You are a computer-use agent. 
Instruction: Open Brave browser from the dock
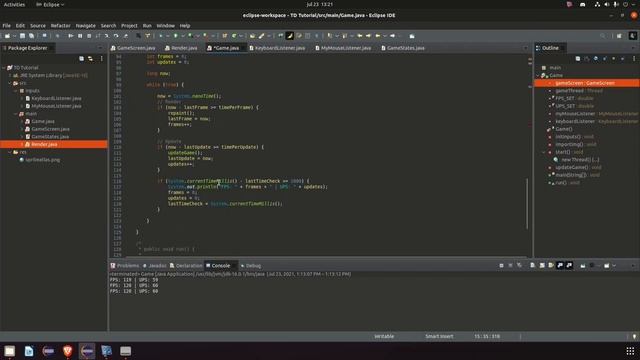click(x=68, y=351)
